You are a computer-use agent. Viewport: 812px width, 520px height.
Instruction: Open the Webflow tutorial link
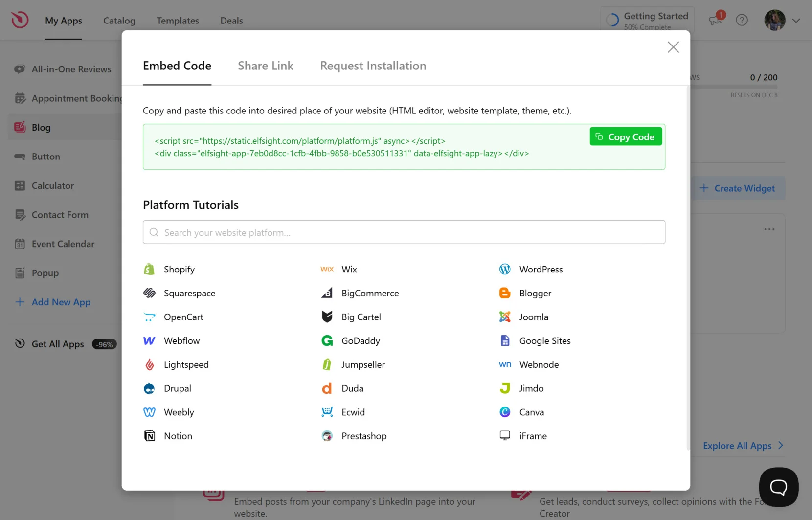pyautogui.click(x=181, y=341)
